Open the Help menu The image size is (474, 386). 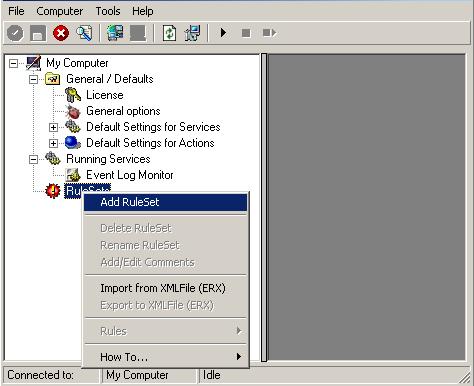coord(143,11)
